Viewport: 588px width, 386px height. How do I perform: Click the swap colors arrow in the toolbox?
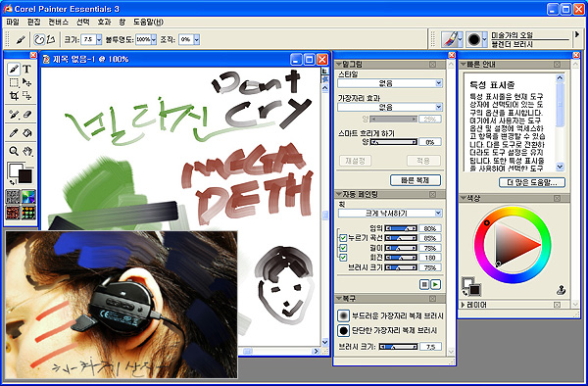(13, 182)
